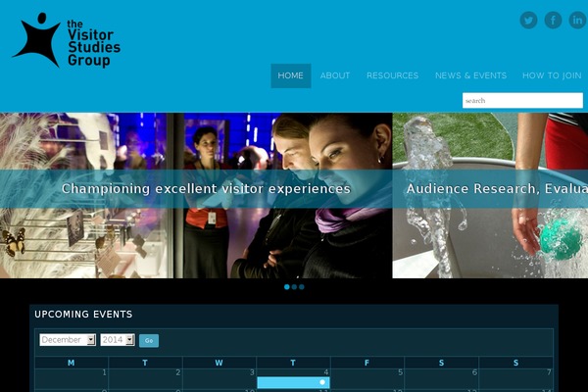This screenshot has height=392, width=588.
Task: Select calendar day 3
Action: (252, 372)
